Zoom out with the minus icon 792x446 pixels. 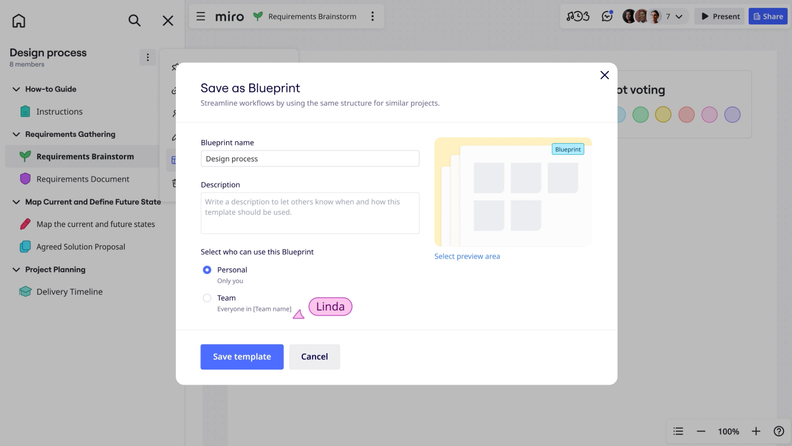click(x=701, y=431)
